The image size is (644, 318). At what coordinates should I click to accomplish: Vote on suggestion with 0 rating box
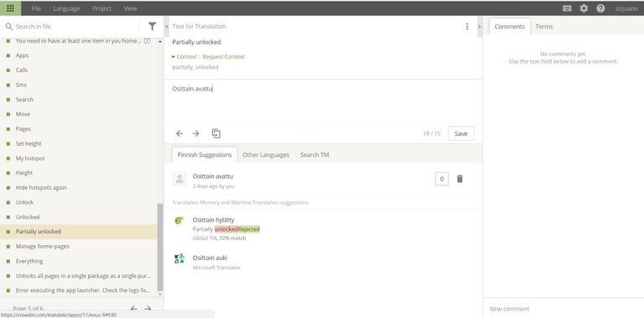pos(442,179)
